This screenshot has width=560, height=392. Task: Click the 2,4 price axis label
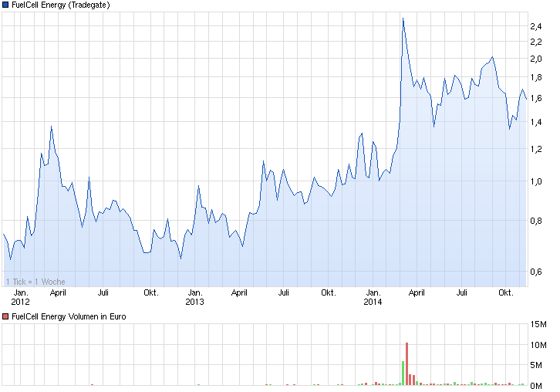[x=536, y=26]
